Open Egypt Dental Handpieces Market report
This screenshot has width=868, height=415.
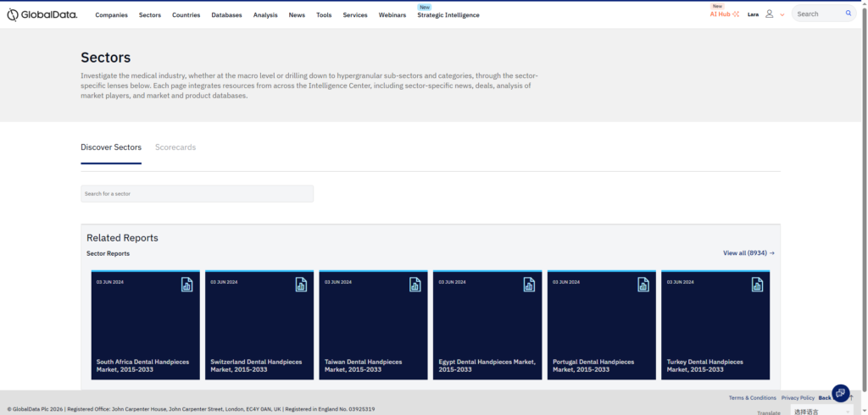coord(487,365)
